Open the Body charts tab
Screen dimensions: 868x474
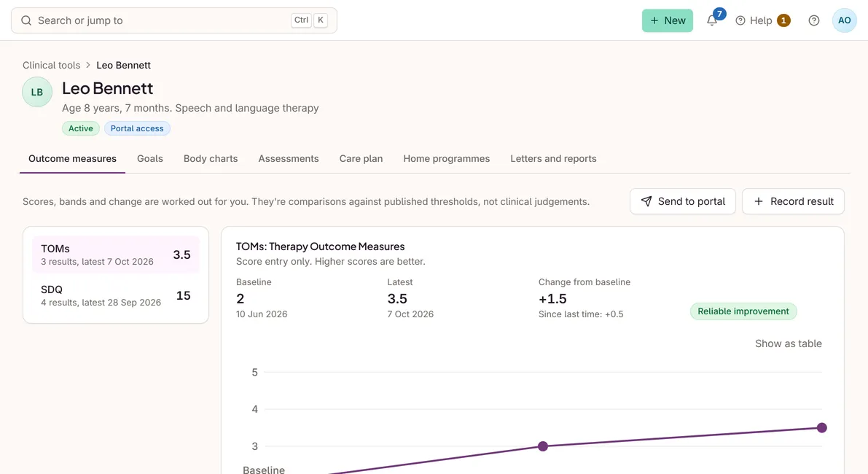click(211, 158)
